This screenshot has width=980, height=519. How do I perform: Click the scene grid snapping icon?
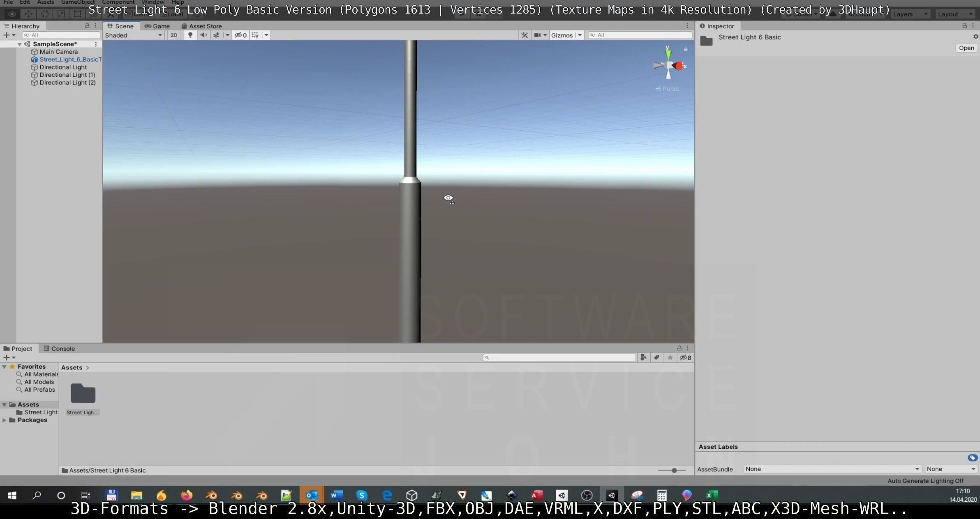(255, 35)
